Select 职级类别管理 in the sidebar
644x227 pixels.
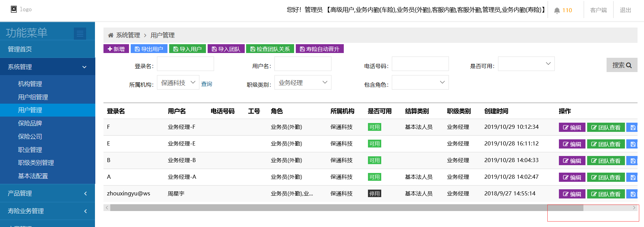coord(36,163)
